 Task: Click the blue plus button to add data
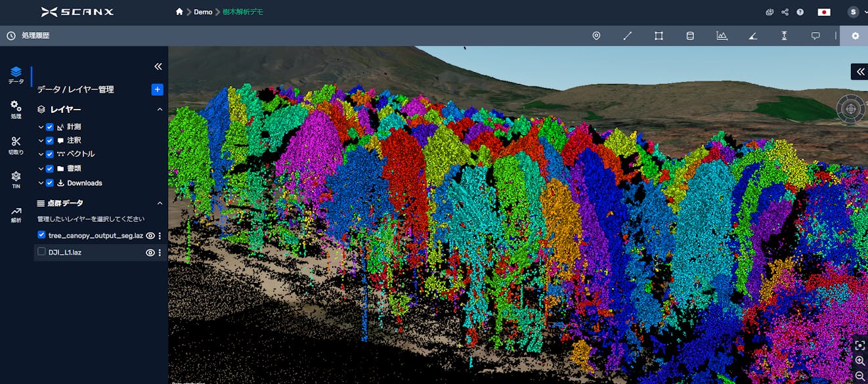tap(157, 89)
